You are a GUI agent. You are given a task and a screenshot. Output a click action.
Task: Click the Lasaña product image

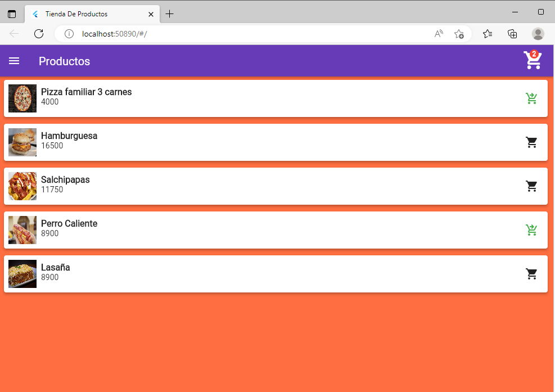22,274
